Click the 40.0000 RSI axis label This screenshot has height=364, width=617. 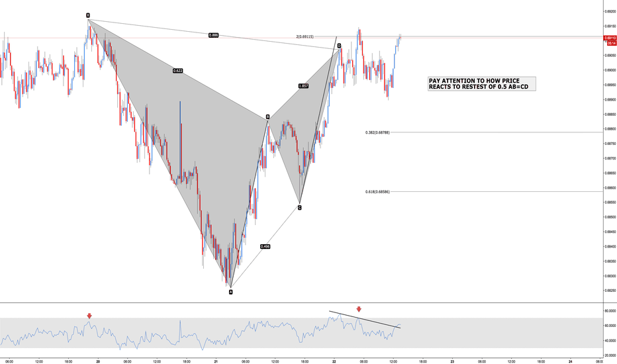tap(610, 341)
